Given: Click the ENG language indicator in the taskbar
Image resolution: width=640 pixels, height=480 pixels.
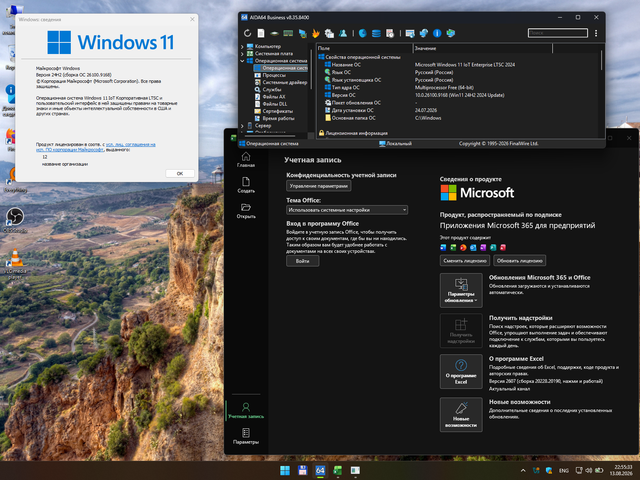Looking at the screenshot, I should (564, 471).
